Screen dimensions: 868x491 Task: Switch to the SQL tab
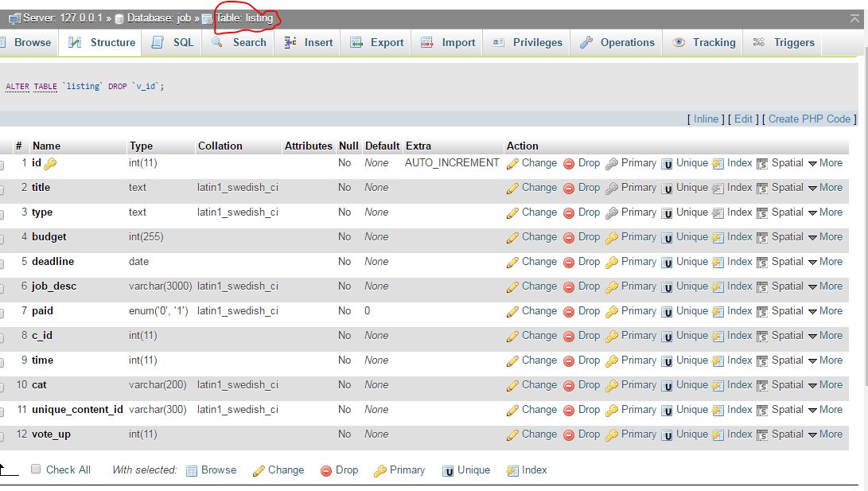click(173, 43)
